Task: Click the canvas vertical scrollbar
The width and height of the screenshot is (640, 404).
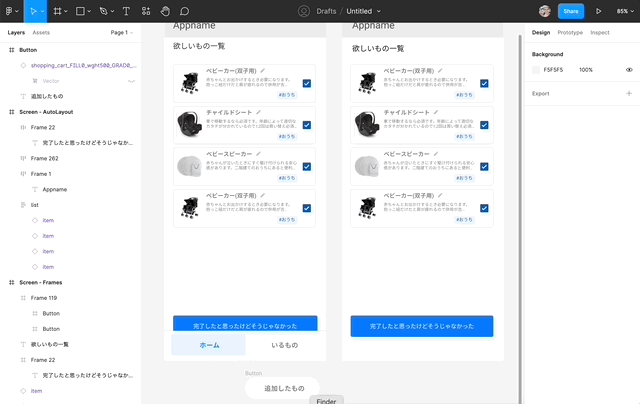Action: (520, 219)
